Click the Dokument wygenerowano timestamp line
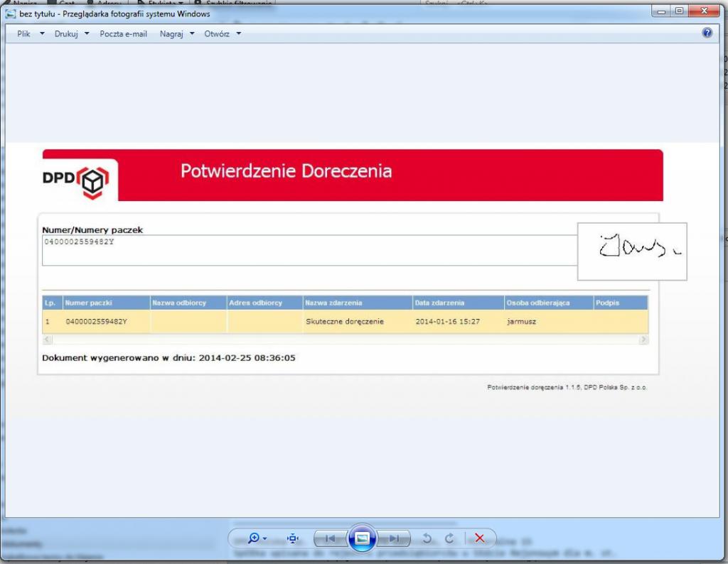Screen dimensions: 728x564 tap(168, 358)
